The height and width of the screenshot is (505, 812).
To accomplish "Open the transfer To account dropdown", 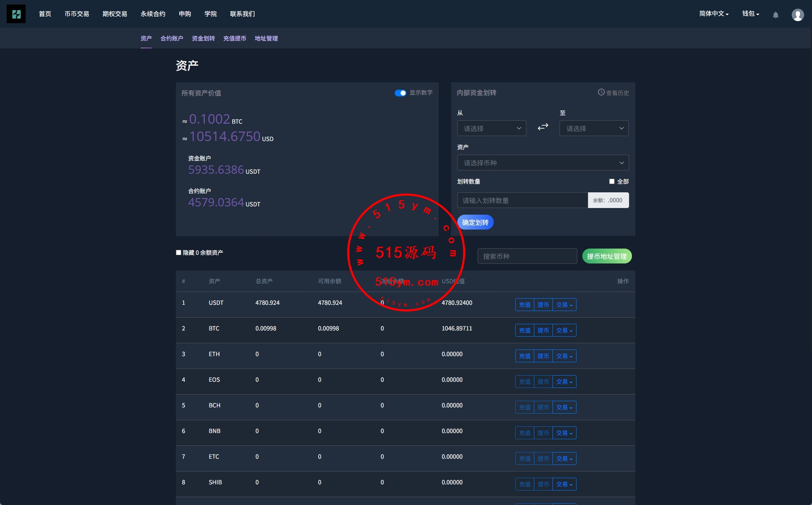I will (x=593, y=128).
